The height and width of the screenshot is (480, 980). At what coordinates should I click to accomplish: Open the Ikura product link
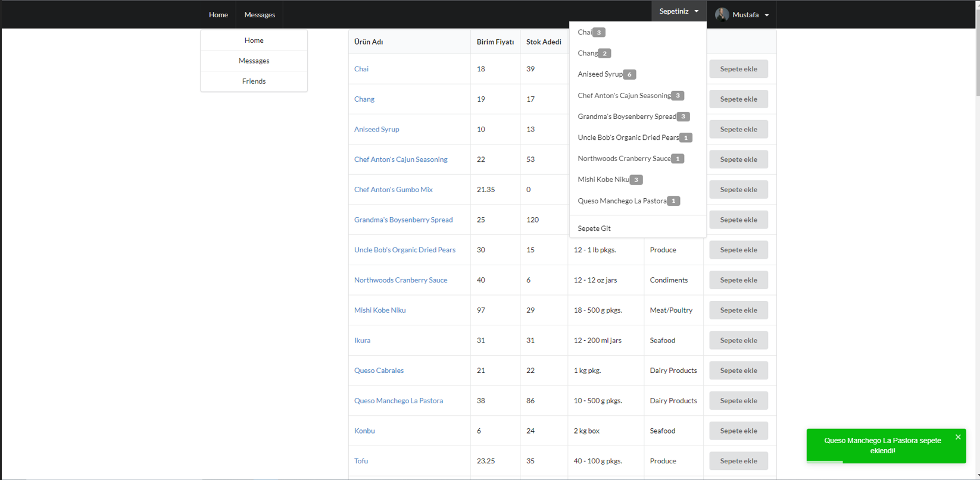(x=362, y=340)
